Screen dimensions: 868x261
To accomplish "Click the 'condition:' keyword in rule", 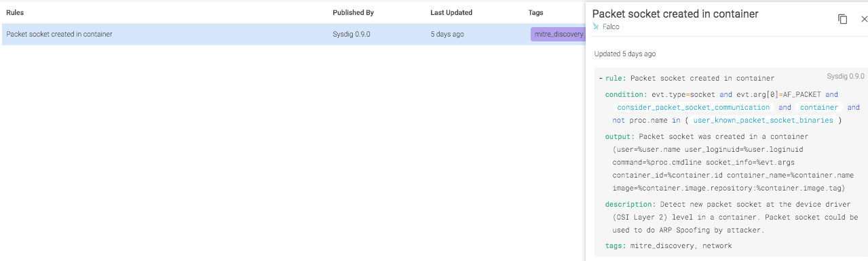I will click(x=626, y=94).
